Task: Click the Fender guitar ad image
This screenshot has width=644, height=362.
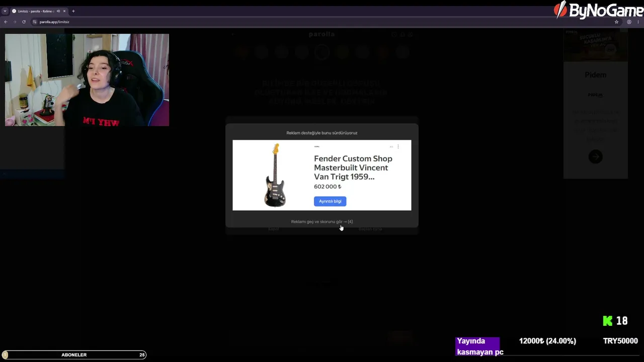Action: point(275,175)
